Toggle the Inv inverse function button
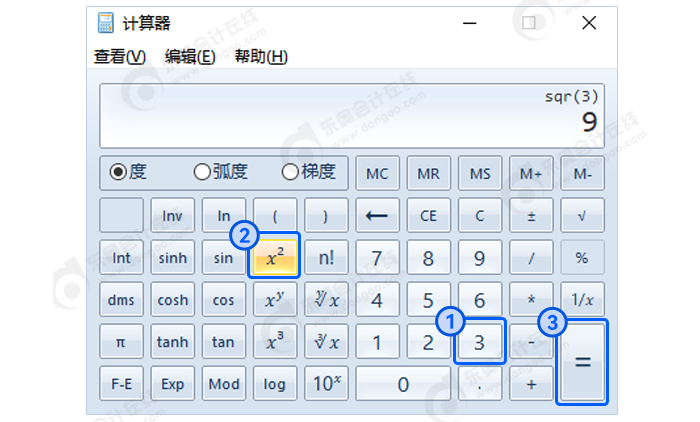 pyautogui.click(x=172, y=215)
